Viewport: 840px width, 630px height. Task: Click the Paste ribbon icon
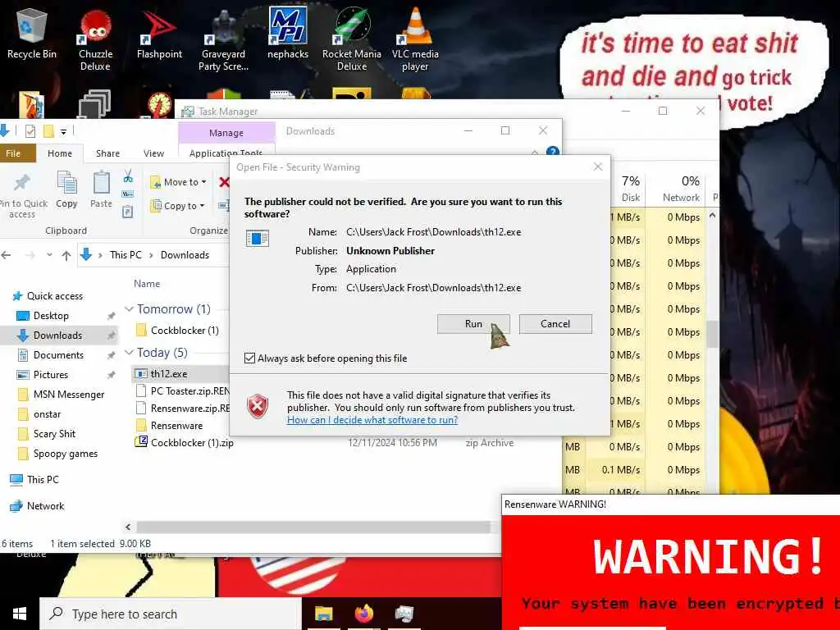101,189
